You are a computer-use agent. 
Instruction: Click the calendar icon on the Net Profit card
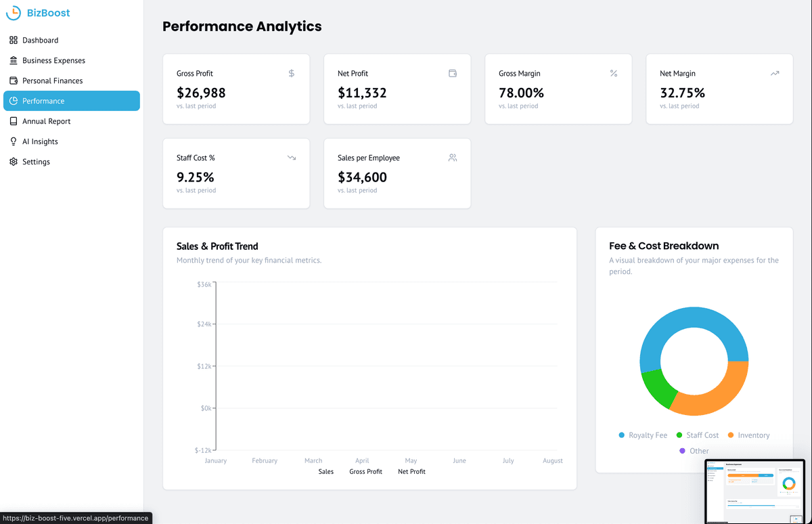tap(452, 72)
